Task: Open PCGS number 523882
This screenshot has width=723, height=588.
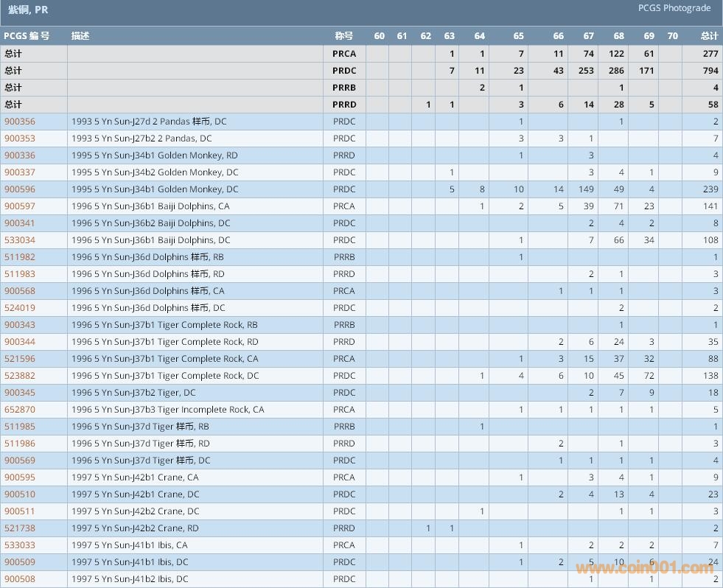Action: pyautogui.click(x=20, y=376)
